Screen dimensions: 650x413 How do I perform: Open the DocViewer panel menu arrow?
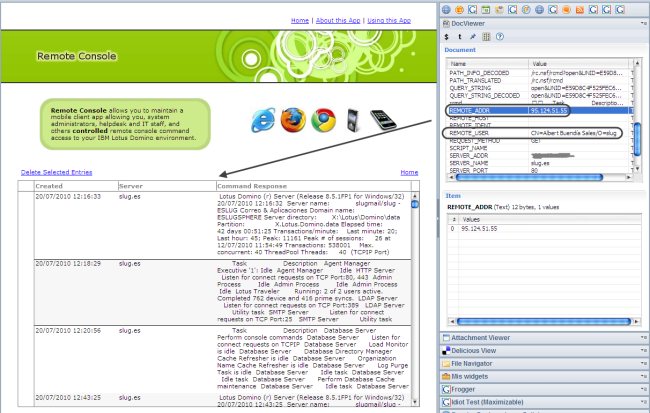point(643,24)
